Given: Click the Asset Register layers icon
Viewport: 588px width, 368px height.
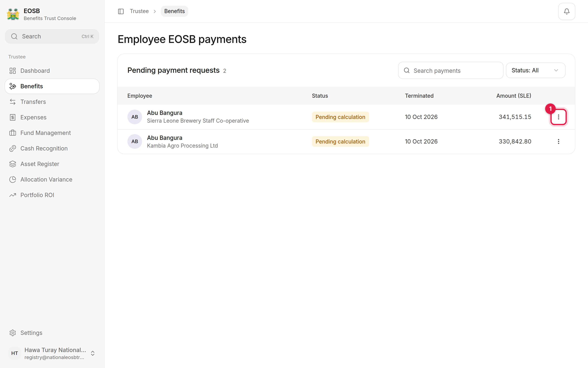Looking at the screenshot, I should click(13, 164).
